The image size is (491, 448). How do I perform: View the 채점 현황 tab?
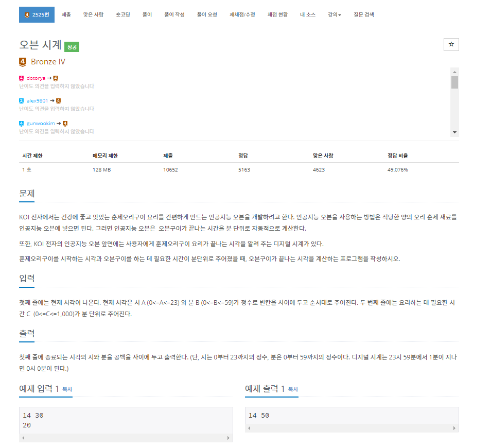click(x=277, y=15)
